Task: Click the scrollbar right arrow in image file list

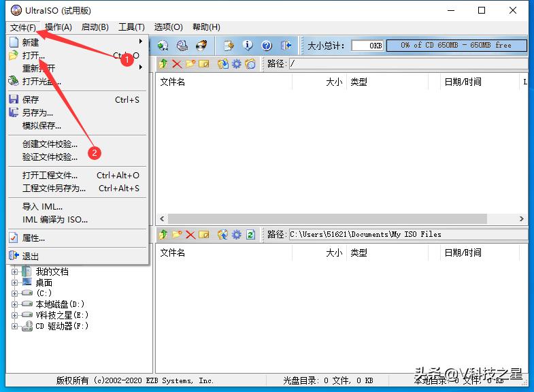Action: click(x=521, y=218)
